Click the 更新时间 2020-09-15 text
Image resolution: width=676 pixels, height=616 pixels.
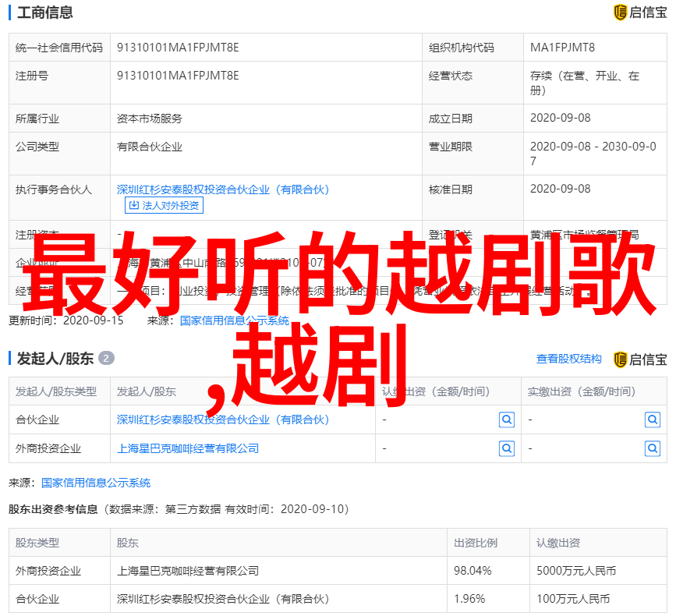point(66,320)
